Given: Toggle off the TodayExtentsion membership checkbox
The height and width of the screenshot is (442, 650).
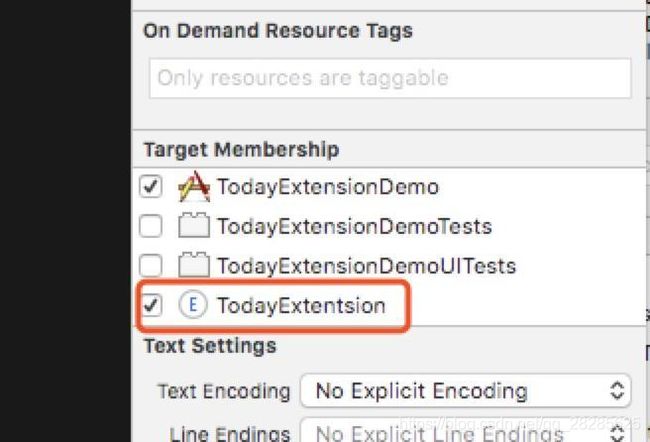Looking at the screenshot, I should click(150, 305).
